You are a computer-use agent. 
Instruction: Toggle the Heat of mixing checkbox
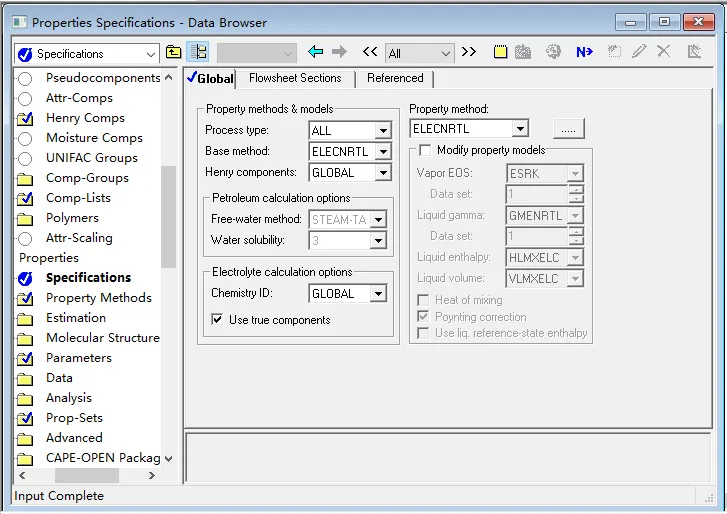(x=423, y=300)
